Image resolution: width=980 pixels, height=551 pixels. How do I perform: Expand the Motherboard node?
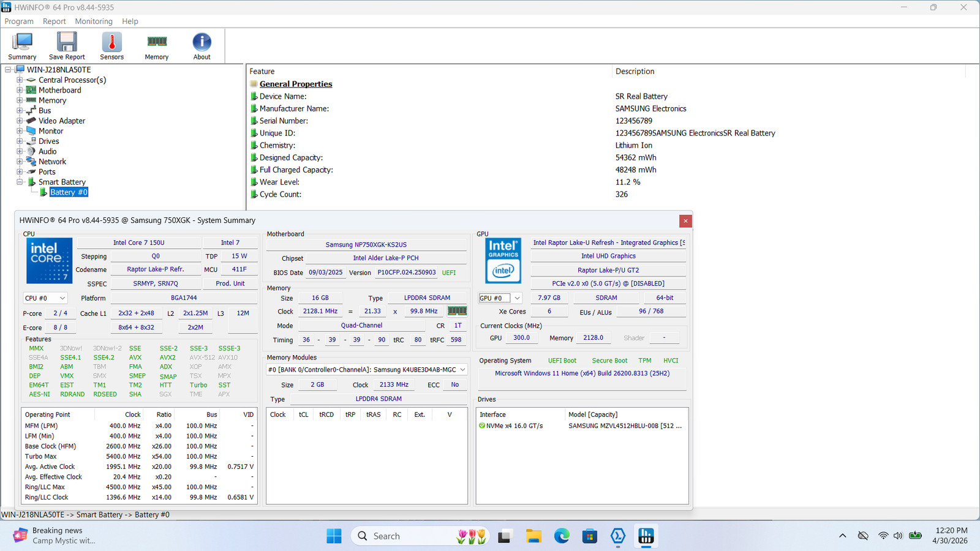[x=20, y=90]
